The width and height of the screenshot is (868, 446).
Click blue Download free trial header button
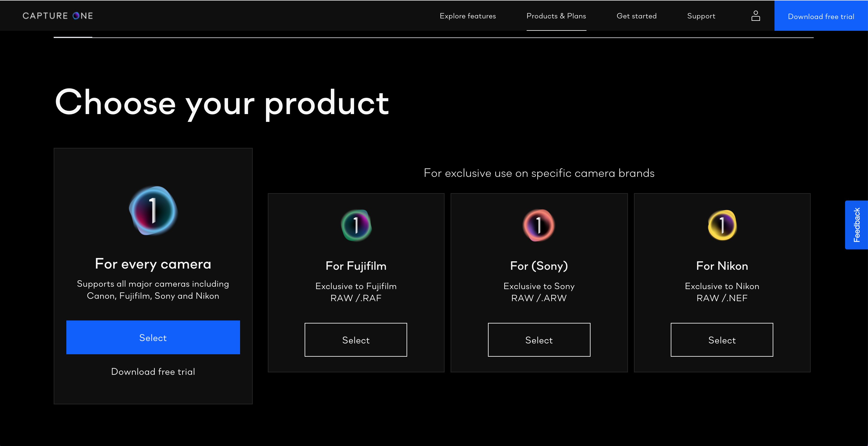[x=821, y=16]
